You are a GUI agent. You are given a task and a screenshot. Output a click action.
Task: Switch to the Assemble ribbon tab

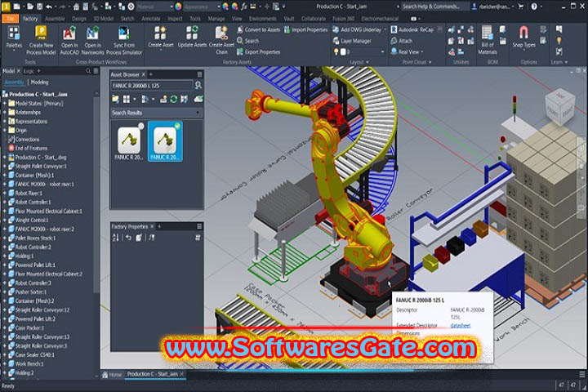click(x=55, y=19)
